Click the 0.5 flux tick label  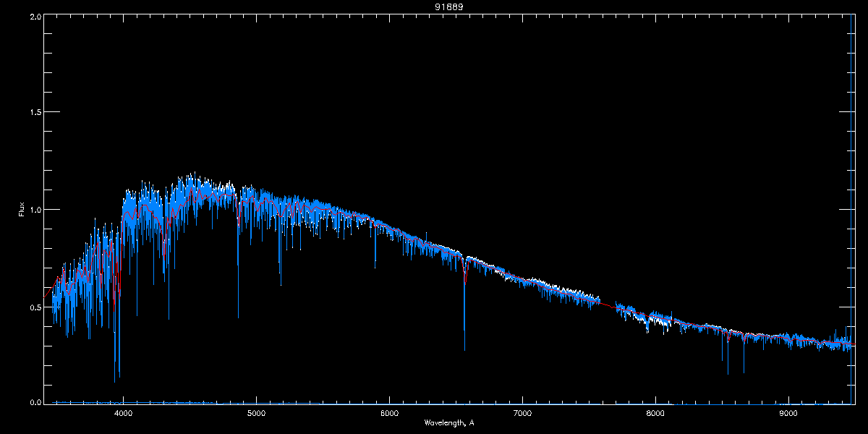pos(35,307)
